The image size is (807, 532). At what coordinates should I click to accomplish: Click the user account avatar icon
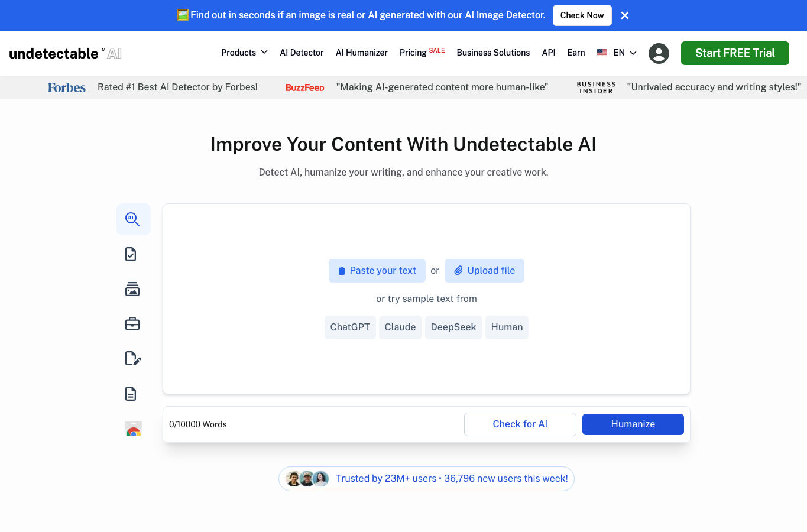(x=659, y=53)
